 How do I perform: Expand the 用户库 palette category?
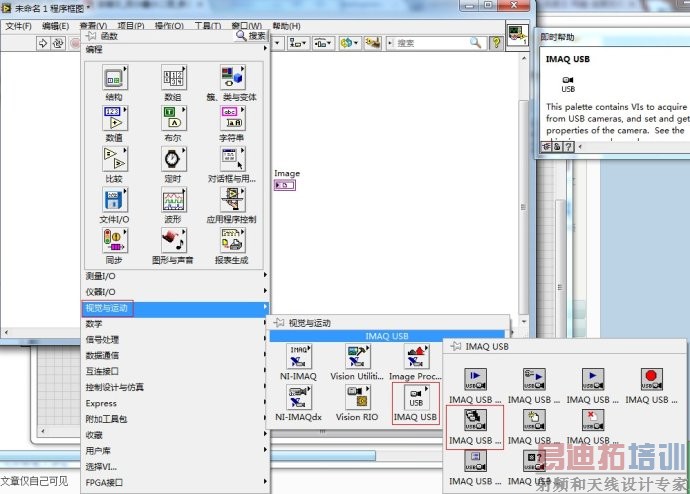[176, 450]
